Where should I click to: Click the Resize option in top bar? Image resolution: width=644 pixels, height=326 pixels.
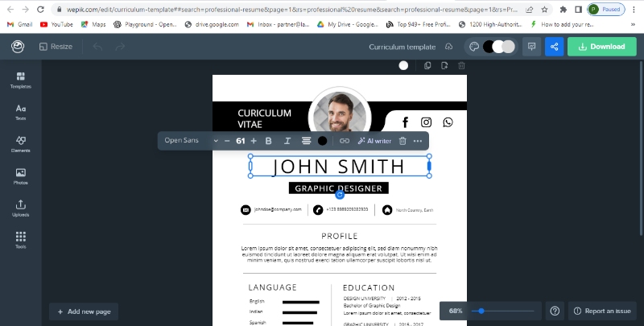pos(55,47)
